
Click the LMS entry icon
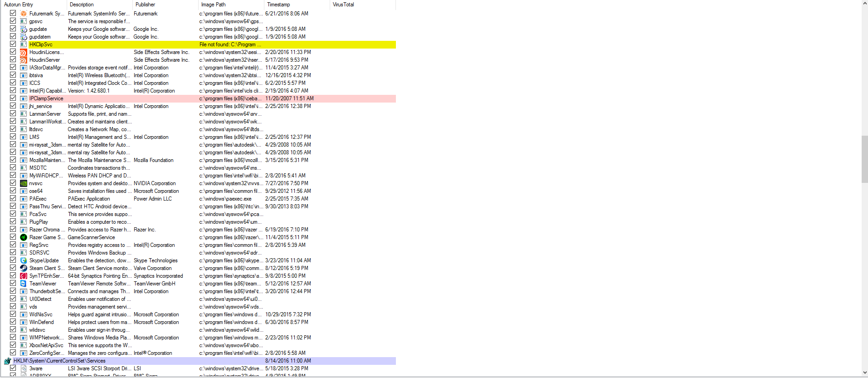(24, 137)
